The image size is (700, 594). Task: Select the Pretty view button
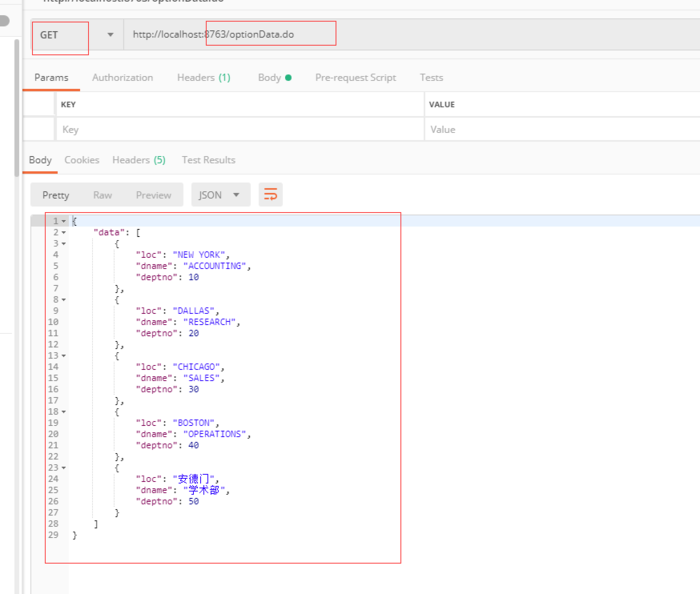click(x=56, y=195)
